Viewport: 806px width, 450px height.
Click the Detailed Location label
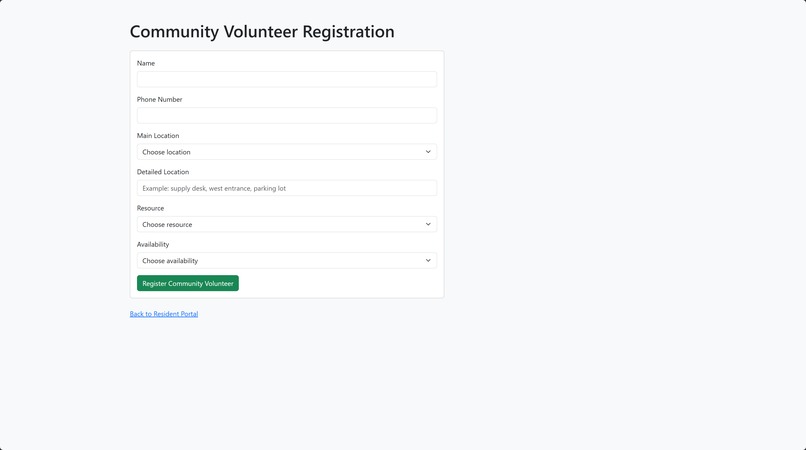pos(163,172)
